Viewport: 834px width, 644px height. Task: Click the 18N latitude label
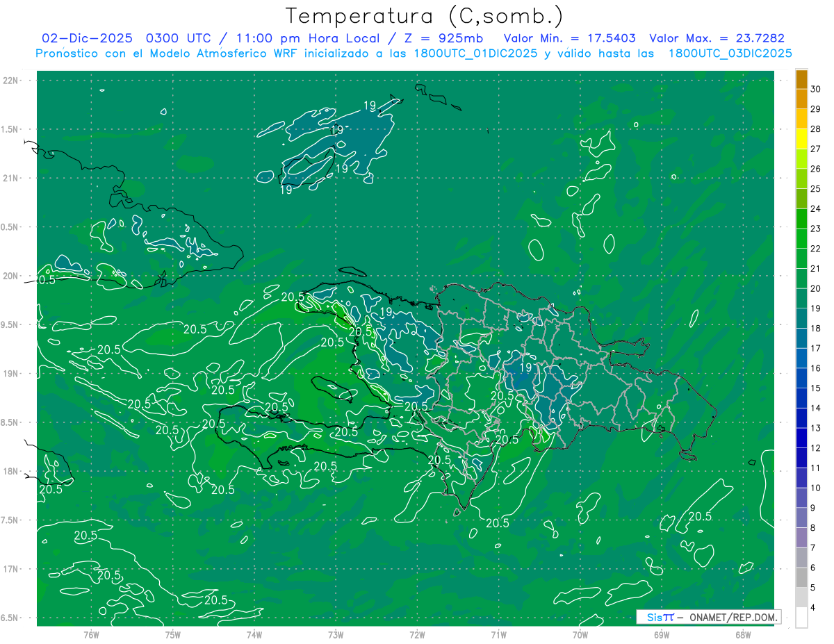[x=11, y=471]
